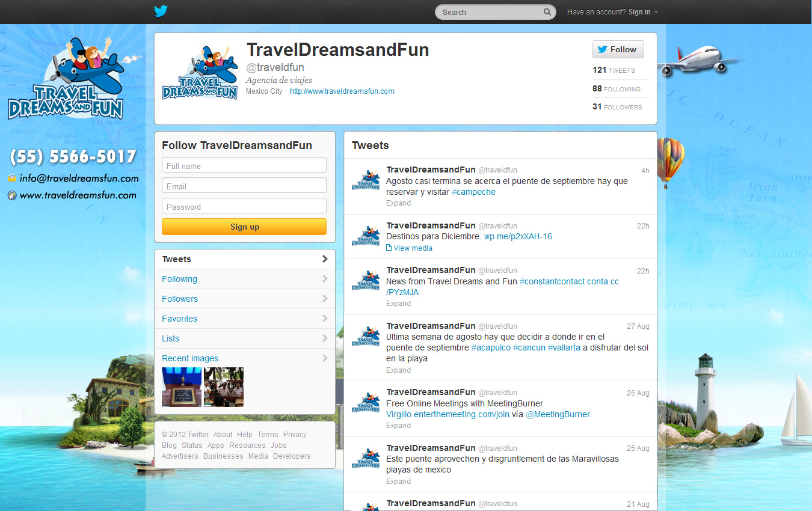The height and width of the screenshot is (511, 812).
Task: Click the avatar on the Destinos para Diciembre tweet
Action: coord(366,236)
